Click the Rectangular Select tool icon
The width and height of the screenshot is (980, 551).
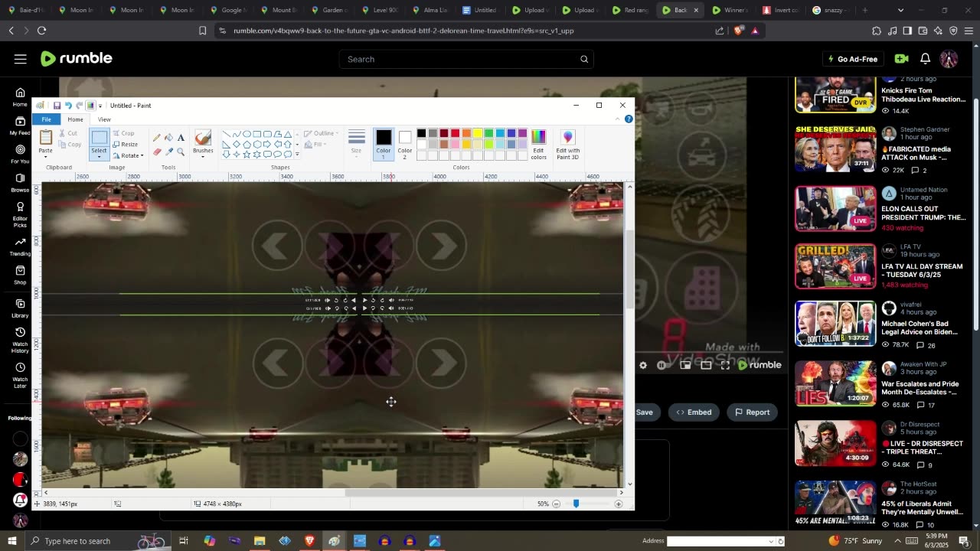[99, 138]
